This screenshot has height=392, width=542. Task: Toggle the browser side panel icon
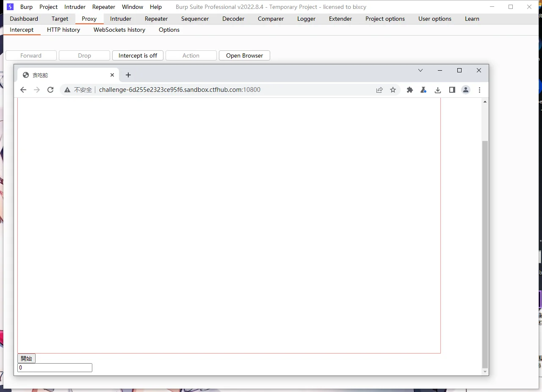(x=452, y=90)
